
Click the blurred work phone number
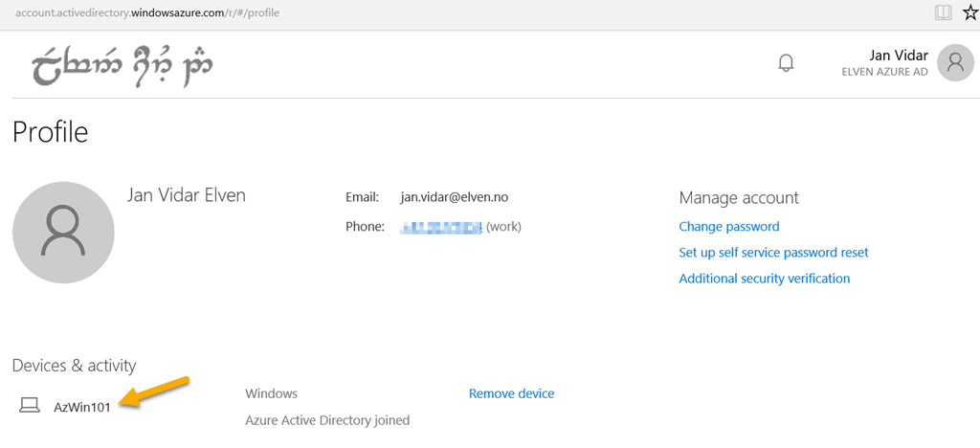point(441,227)
